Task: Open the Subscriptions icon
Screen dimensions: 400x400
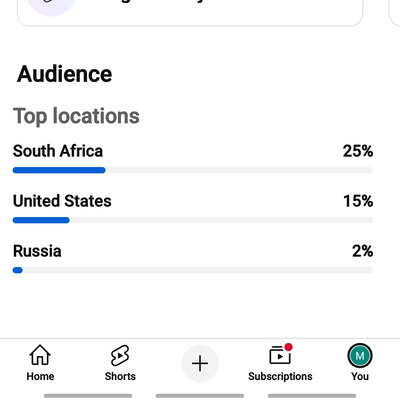Action: tap(280, 355)
